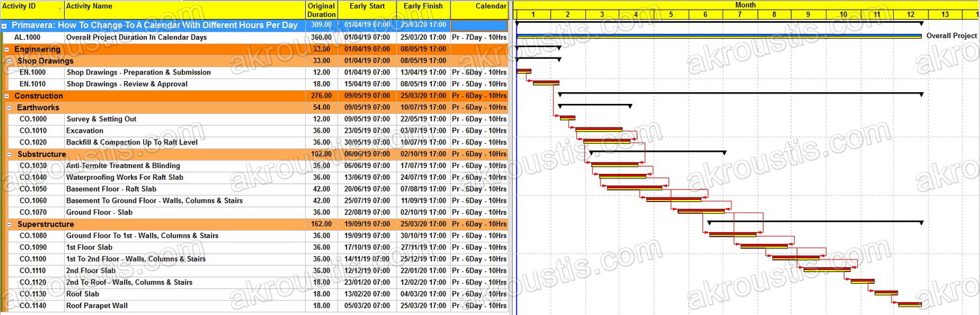Image resolution: width=980 pixels, height=315 pixels.
Task: Click 'Excavation' activity name
Action: 85,131
